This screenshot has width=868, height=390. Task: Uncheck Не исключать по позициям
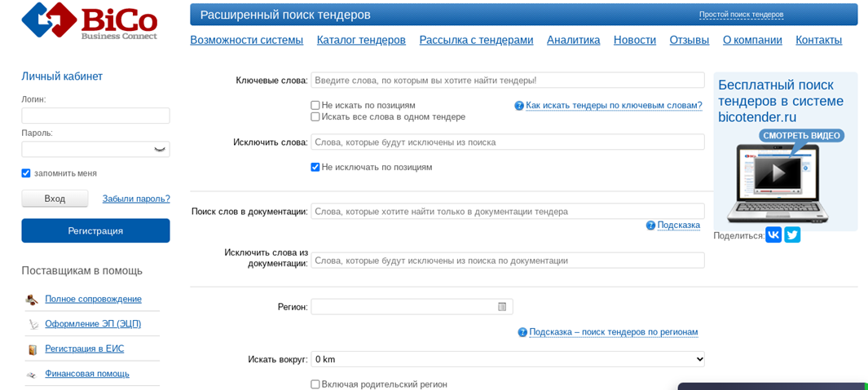pyautogui.click(x=315, y=167)
